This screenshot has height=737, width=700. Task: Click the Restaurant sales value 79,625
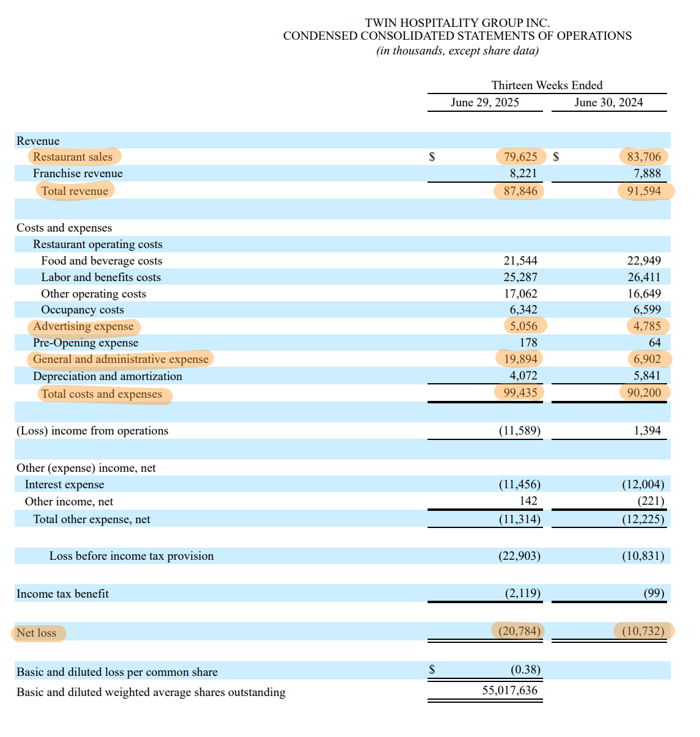coord(520,156)
